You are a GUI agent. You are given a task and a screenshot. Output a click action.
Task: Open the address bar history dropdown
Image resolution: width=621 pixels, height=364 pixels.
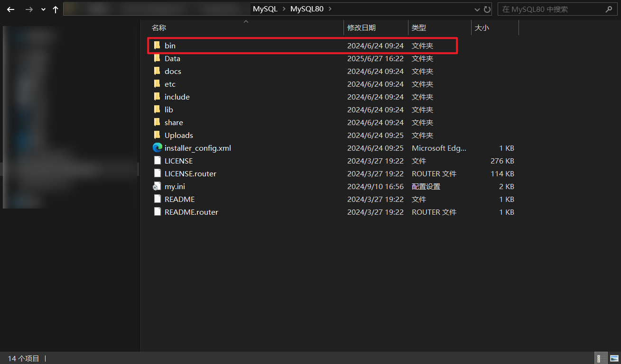pos(477,9)
